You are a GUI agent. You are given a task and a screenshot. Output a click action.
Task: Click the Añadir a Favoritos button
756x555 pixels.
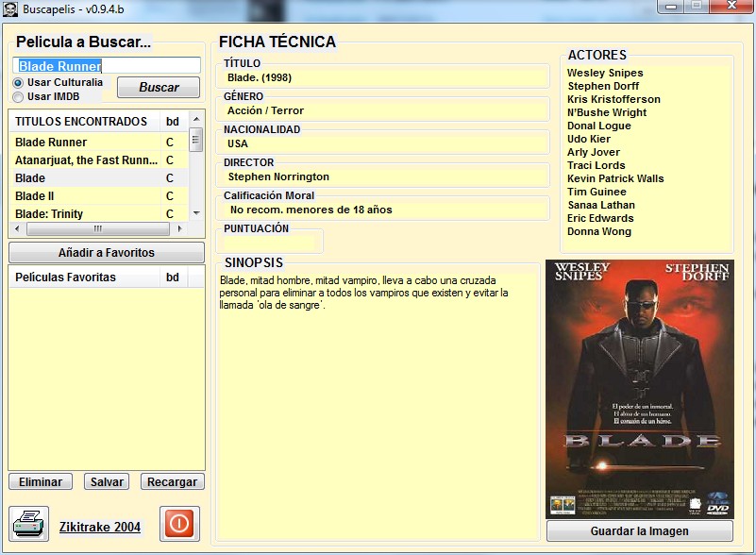pyautogui.click(x=107, y=253)
